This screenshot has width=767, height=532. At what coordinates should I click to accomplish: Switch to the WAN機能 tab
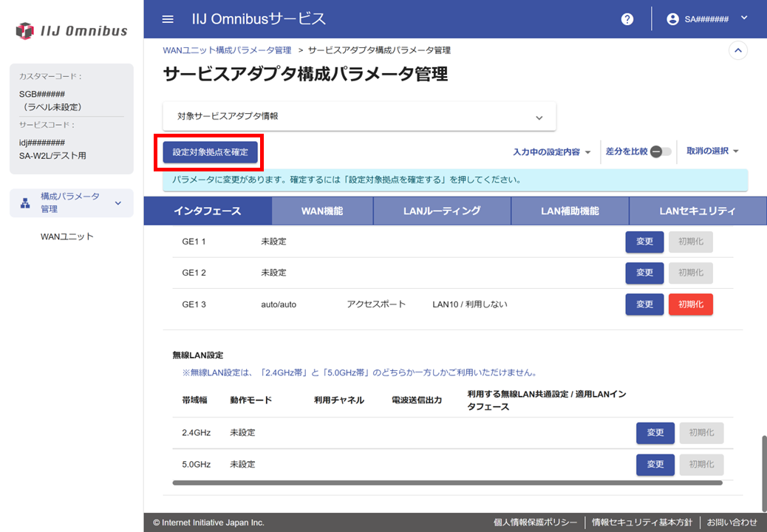322,211
